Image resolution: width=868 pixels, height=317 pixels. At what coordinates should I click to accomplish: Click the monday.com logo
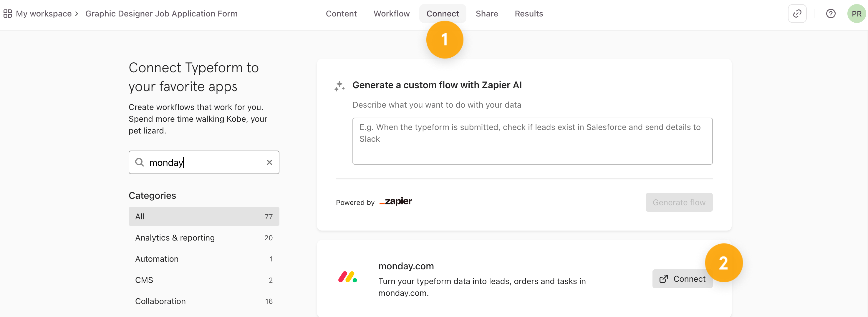347,277
